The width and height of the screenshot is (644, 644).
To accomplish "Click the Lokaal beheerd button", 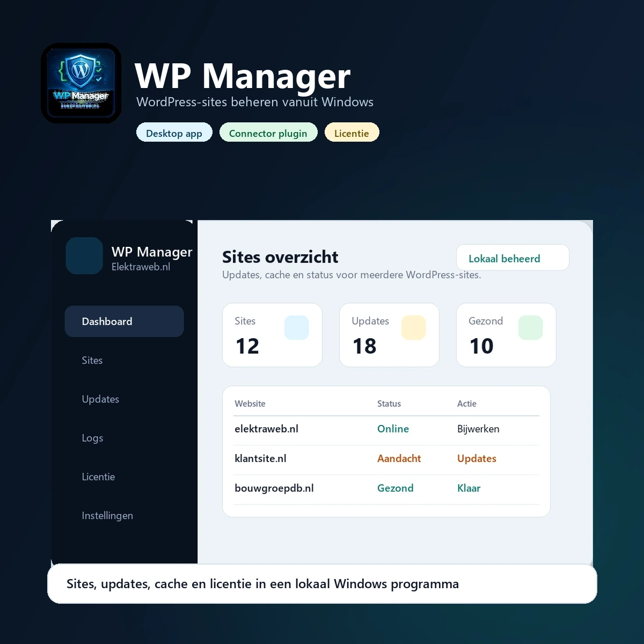I will (x=513, y=258).
